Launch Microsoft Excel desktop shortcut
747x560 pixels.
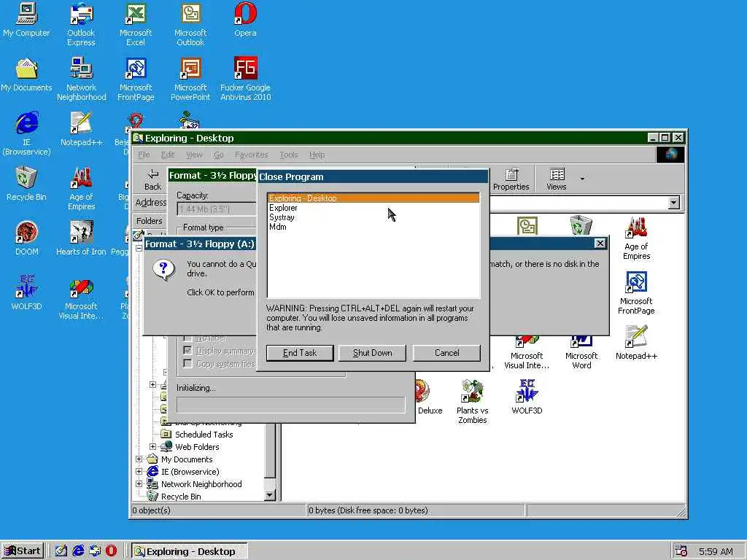pos(136,24)
